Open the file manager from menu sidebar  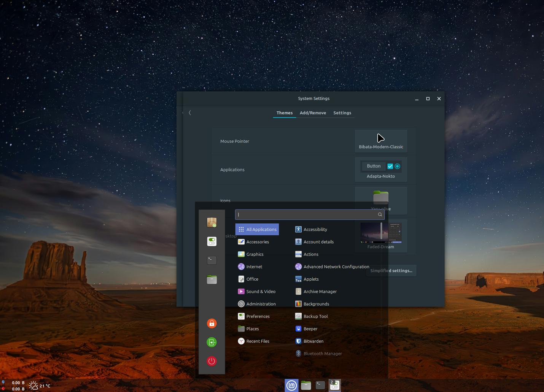[212, 279]
